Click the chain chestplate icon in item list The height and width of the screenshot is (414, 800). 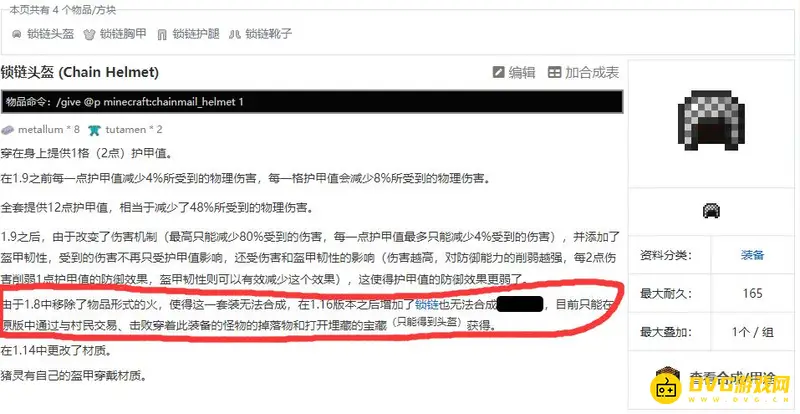click(90, 35)
